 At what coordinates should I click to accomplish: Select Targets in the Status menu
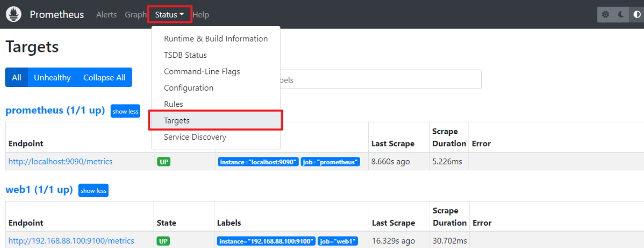(216, 120)
